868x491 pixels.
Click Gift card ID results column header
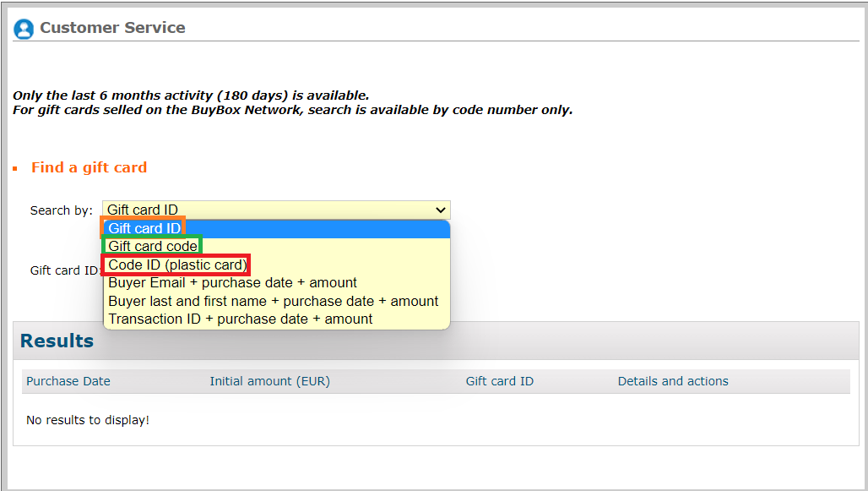pos(499,381)
